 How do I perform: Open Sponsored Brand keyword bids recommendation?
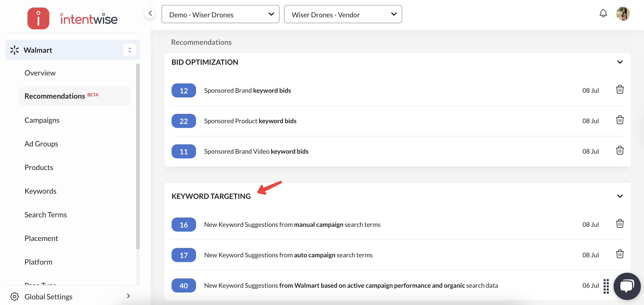click(247, 90)
